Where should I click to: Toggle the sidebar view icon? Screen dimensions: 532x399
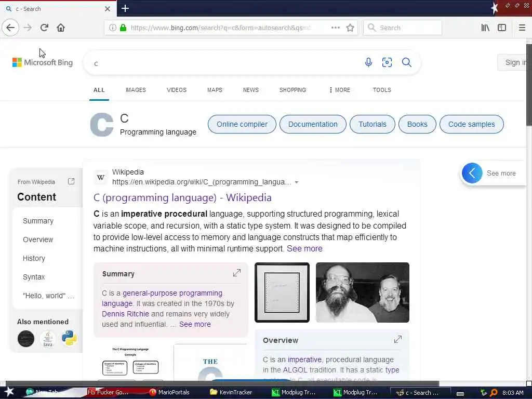click(x=502, y=28)
